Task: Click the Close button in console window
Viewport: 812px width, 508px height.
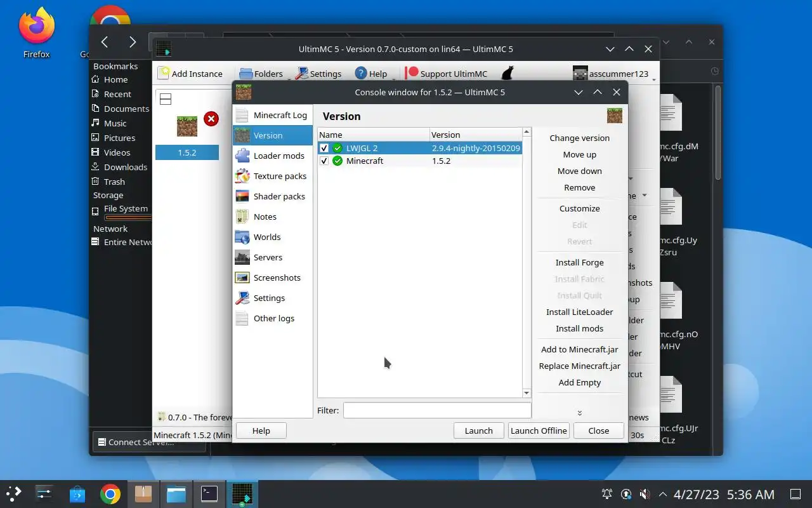Action: [598, 431]
